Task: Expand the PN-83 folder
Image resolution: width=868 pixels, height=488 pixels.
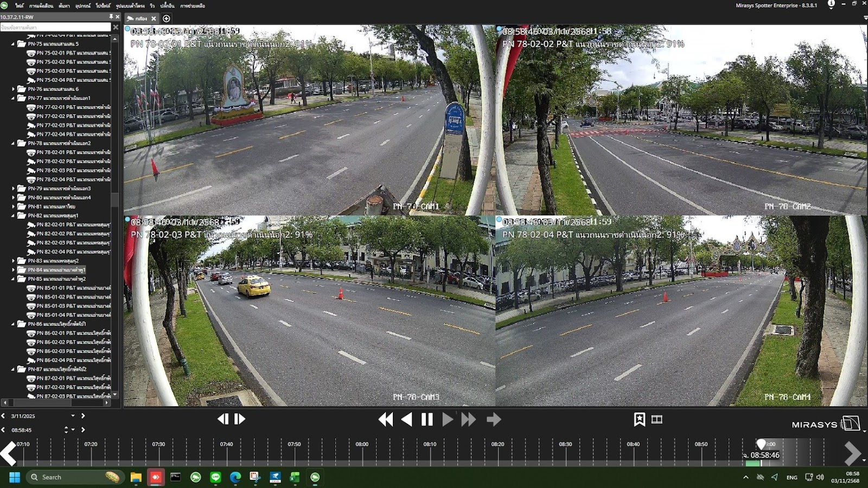Action: click(13, 261)
